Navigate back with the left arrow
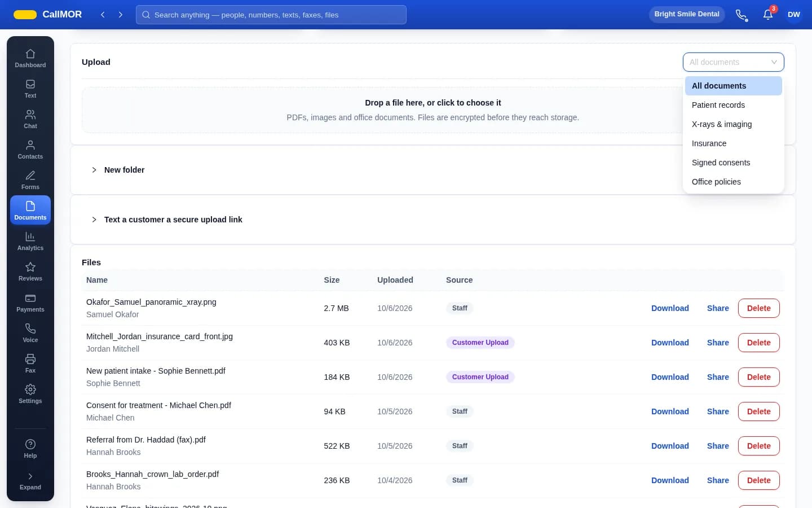812x508 pixels. 103,15
